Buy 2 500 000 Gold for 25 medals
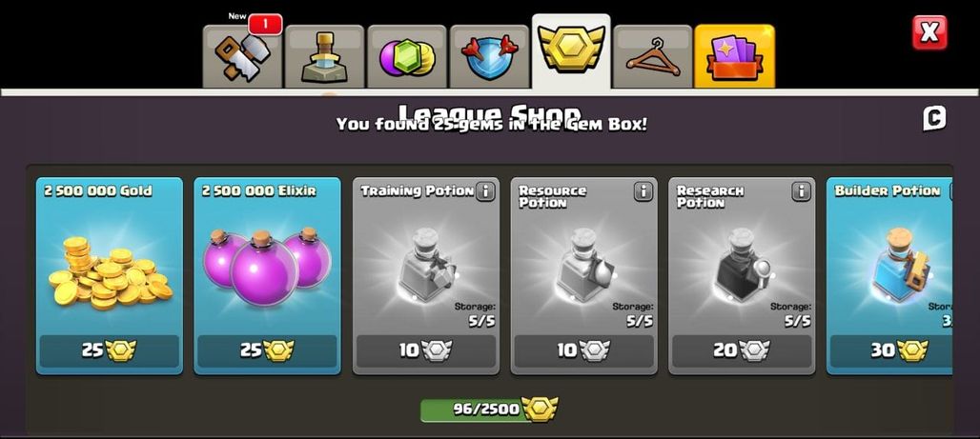Screen dimensions: 980x439 click(x=110, y=351)
